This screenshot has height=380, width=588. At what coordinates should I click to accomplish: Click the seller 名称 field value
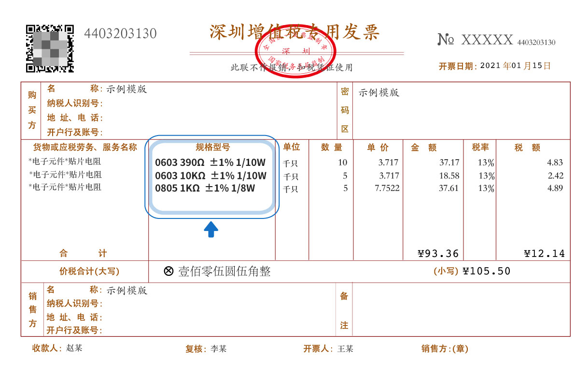[x=126, y=290]
